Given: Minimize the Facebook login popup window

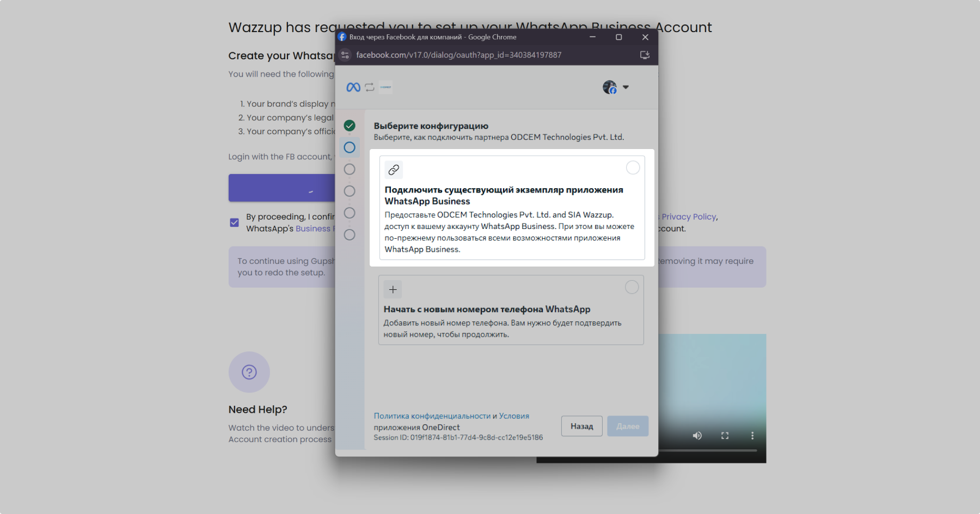Looking at the screenshot, I should click(x=592, y=37).
